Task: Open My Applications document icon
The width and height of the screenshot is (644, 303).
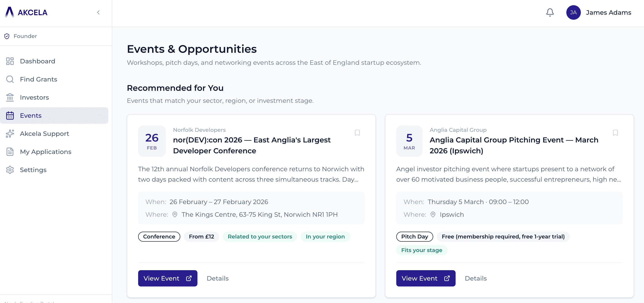Action: tap(10, 151)
